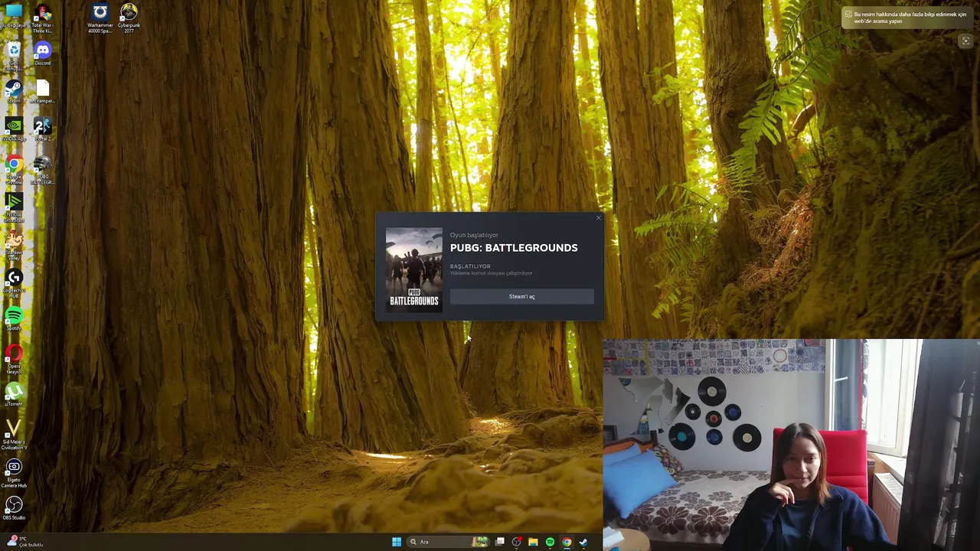Open the NVIDIA App desktop shortcut
Screen dimensions: 980x551
[14, 129]
